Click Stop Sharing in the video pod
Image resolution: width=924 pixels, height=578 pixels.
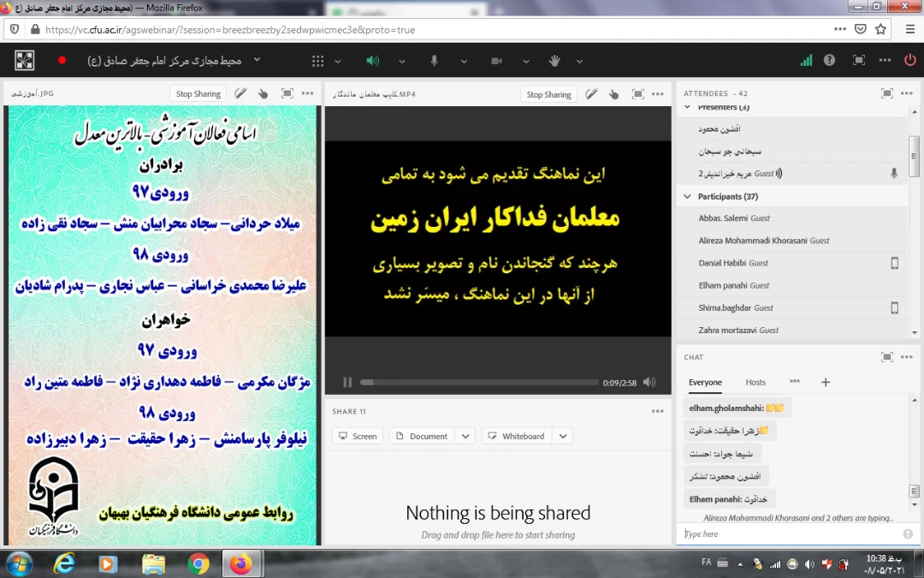548,94
